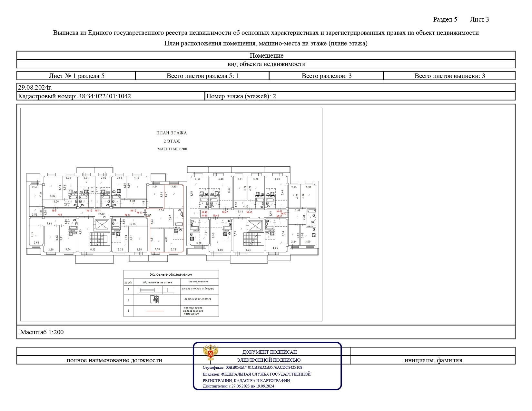Click the red label '№ 47' on the plan
532x411 pixels.
point(225,212)
